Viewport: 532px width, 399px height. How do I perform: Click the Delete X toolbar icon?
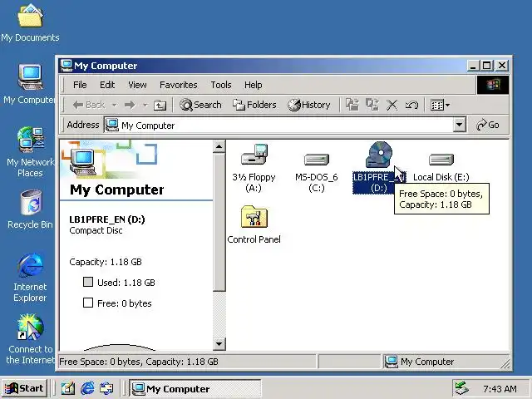[392, 105]
